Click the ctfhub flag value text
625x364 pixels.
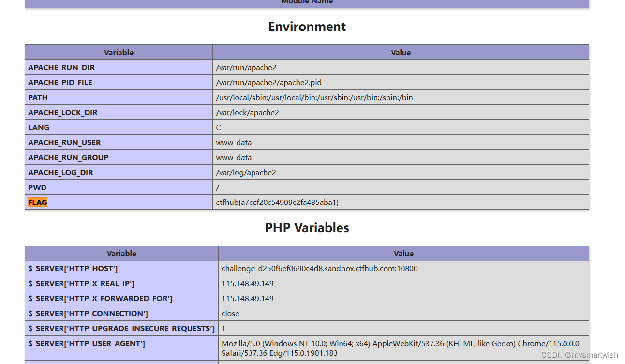(x=277, y=202)
